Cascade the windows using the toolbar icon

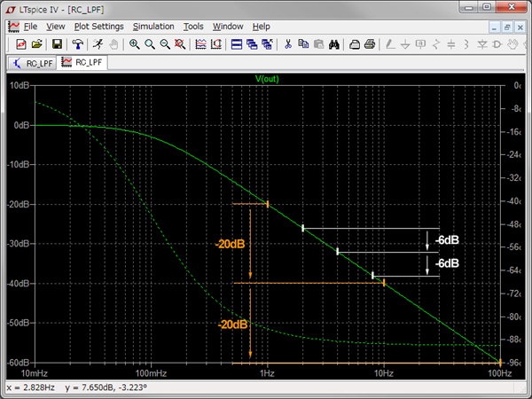(254, 44)
